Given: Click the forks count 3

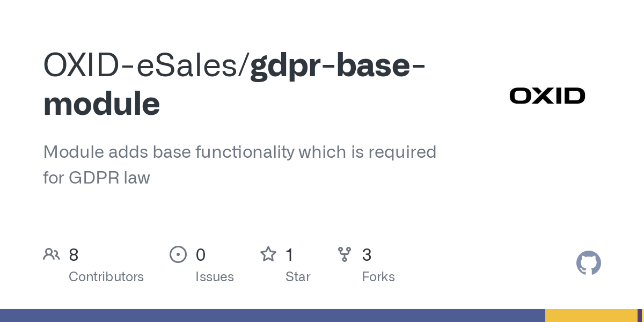Looking at the screenshot, I should coord(367,255).
